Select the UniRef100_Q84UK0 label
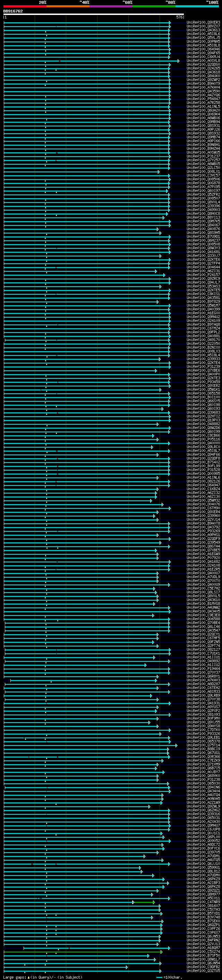 pos(203,76)
